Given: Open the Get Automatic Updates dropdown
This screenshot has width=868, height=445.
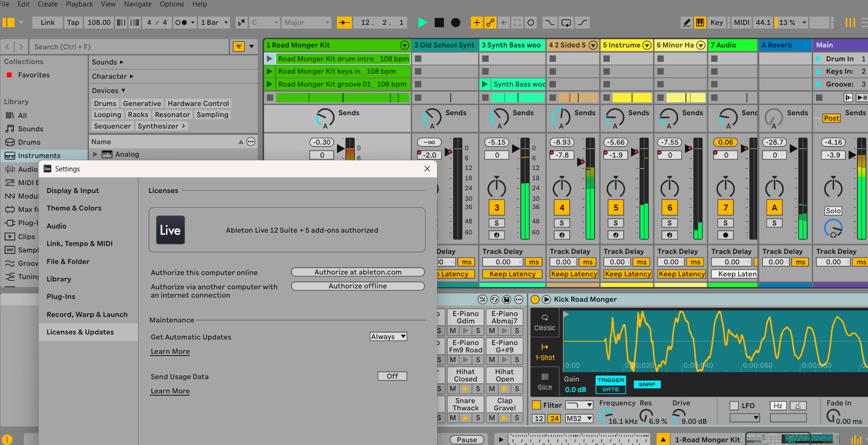Looking at the screenshot, I should tap(388, 336).
